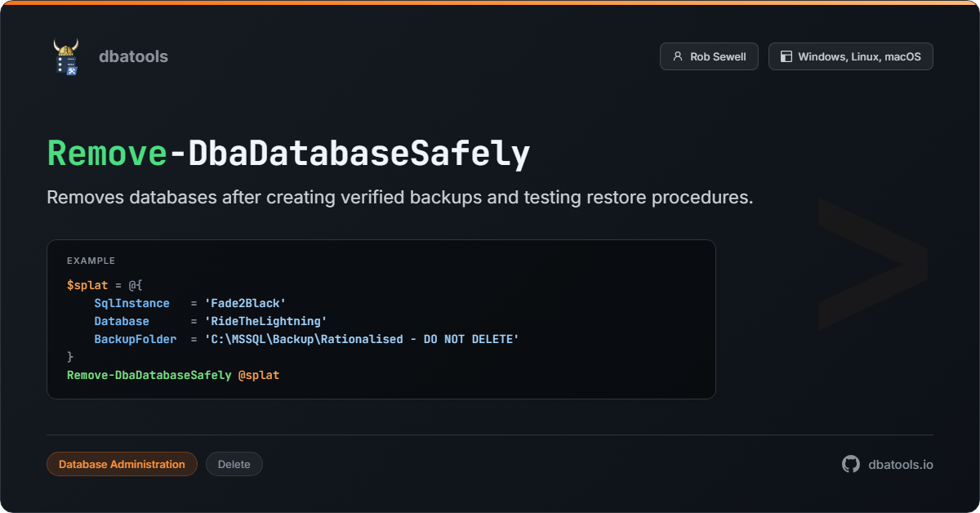This screenshot has height=513, width=980.
Task: Click the $splat variable in code
Action: click(x=87, y=285)
